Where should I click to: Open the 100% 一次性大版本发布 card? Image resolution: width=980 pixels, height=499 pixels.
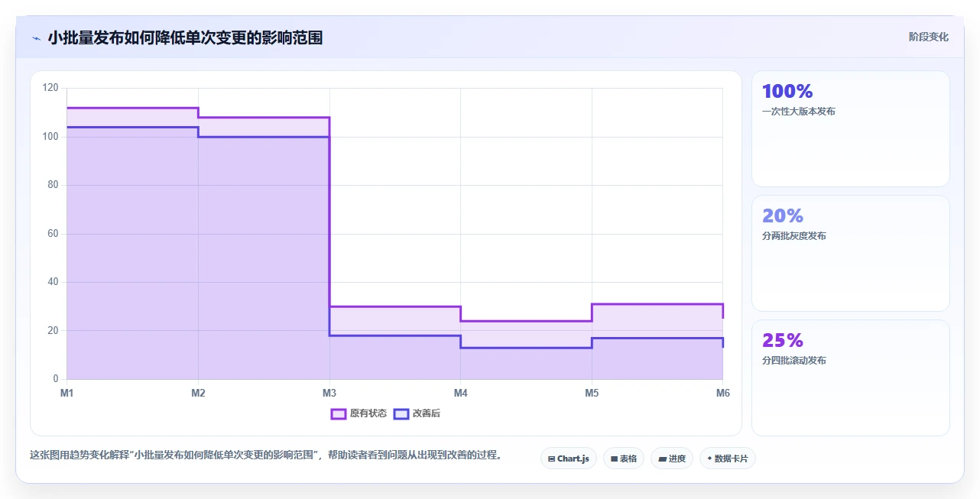pos(851,129)
